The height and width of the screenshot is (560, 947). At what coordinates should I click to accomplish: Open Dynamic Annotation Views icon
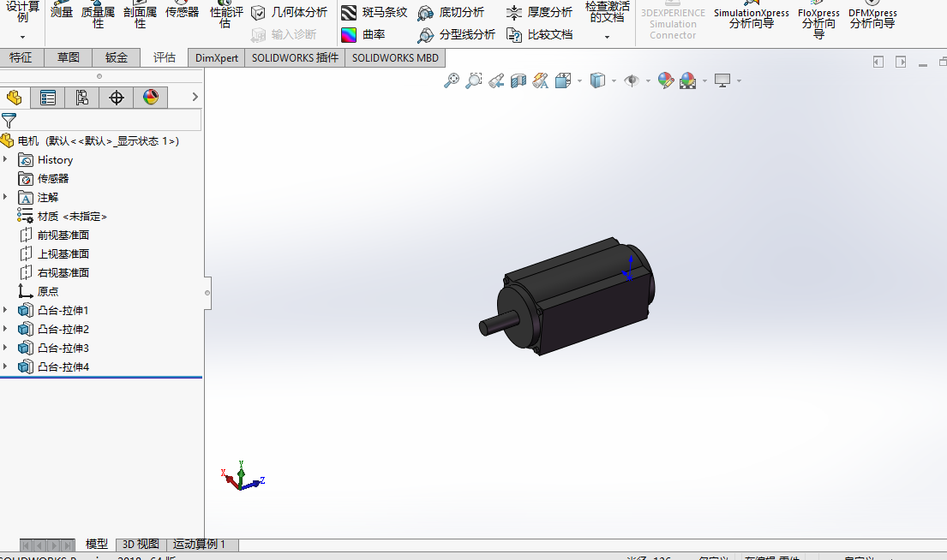541,80
